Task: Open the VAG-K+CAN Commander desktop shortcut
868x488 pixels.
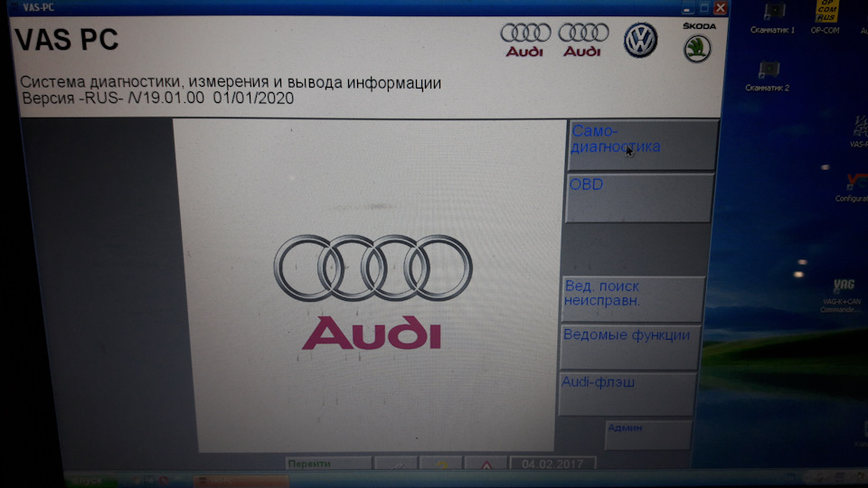Action: 842,296
